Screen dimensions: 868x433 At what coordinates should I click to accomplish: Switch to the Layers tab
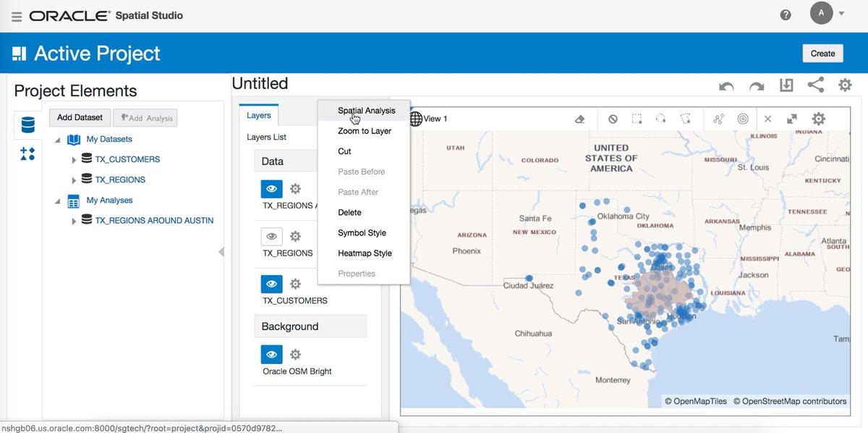(259, 115)
